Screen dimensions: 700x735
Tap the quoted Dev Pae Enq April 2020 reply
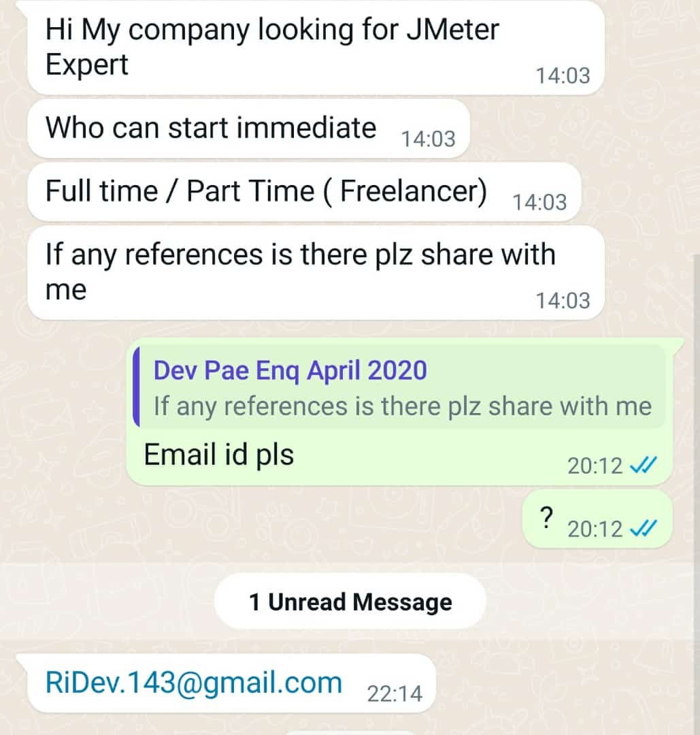[x=400, y=387]
